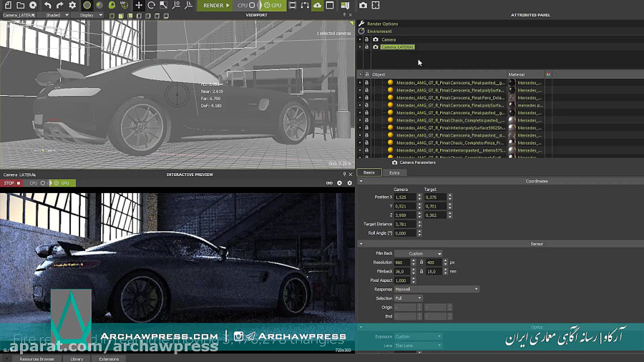Collapse the Coordinates section
This screenshot has width=644, height=362.
point(361,181)
